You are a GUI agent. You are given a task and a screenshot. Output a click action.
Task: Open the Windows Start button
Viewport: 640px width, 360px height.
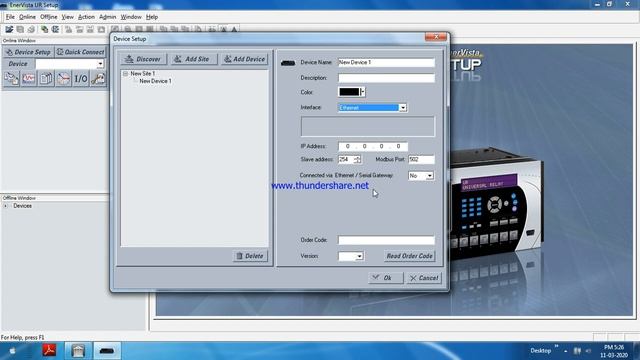pos(12,351)
